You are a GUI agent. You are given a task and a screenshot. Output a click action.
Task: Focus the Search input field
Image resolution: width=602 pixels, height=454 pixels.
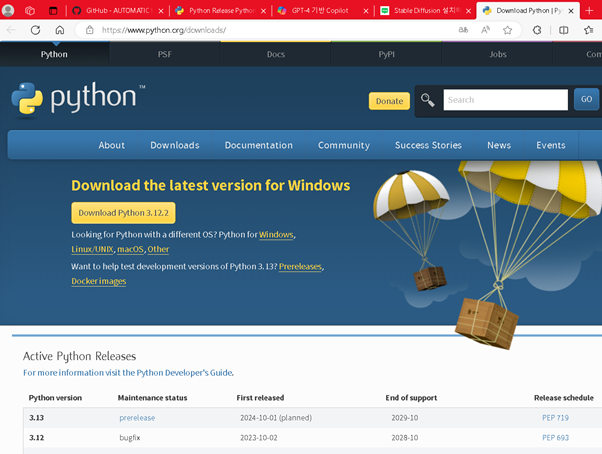[x=506, y=100]
